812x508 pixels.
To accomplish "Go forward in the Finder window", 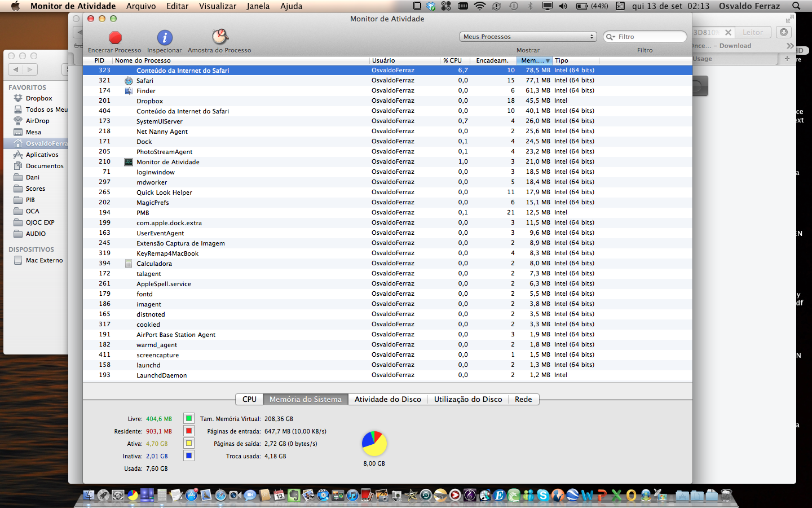I will pyautogui.click(x=30, y=69).
